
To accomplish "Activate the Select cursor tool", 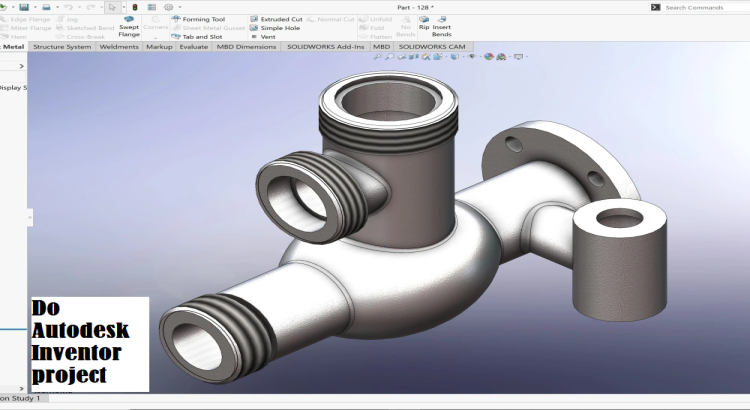I will [x=112, y=7].
